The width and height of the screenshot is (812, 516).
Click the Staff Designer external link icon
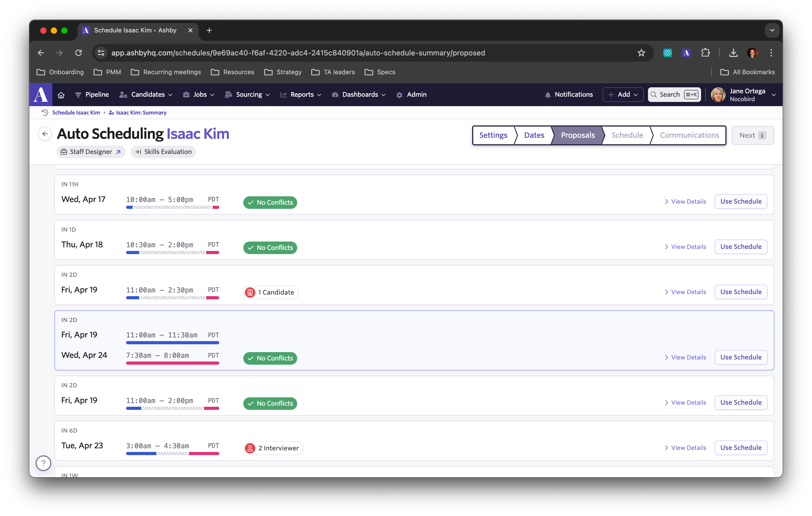[118, 151]
